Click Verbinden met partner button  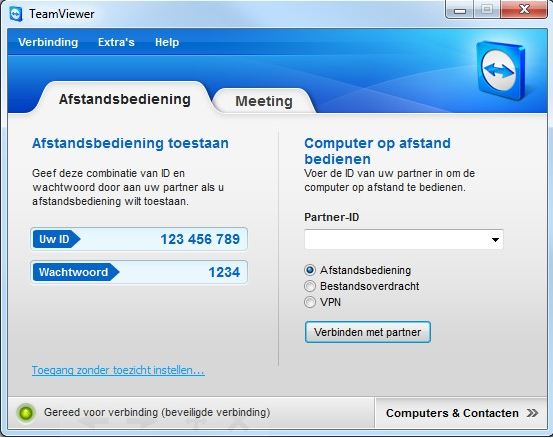tap(367, 332)
